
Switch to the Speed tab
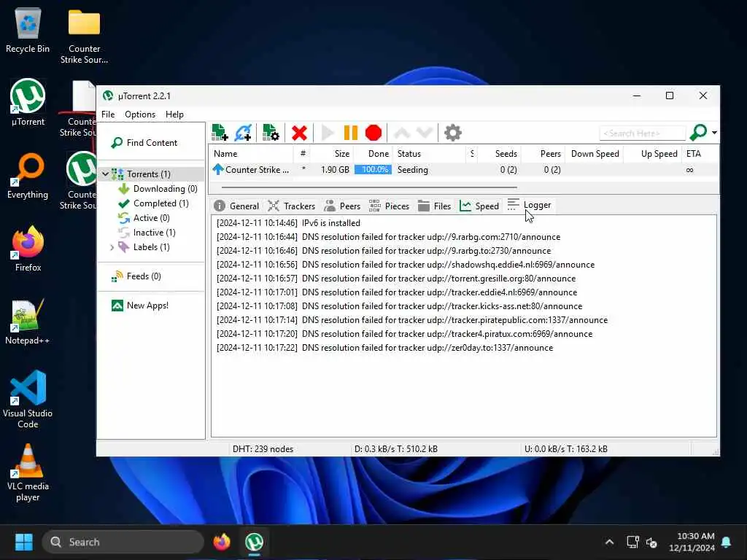[479, 206]
